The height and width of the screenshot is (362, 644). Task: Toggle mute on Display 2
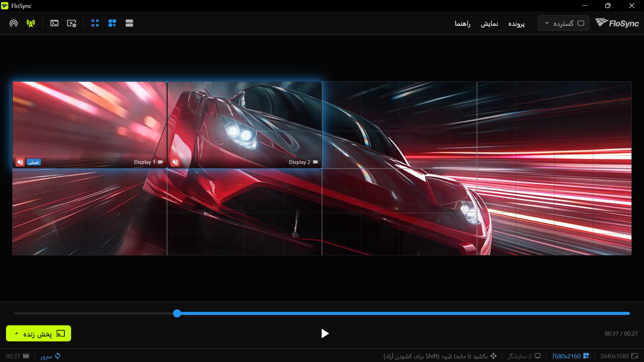(x=175, y=162)
